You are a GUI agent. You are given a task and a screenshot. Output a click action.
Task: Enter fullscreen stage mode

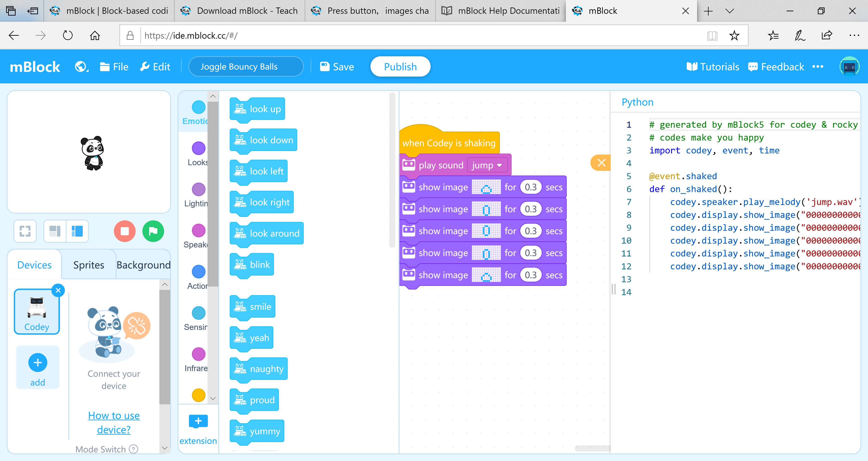tap(25, 231)
